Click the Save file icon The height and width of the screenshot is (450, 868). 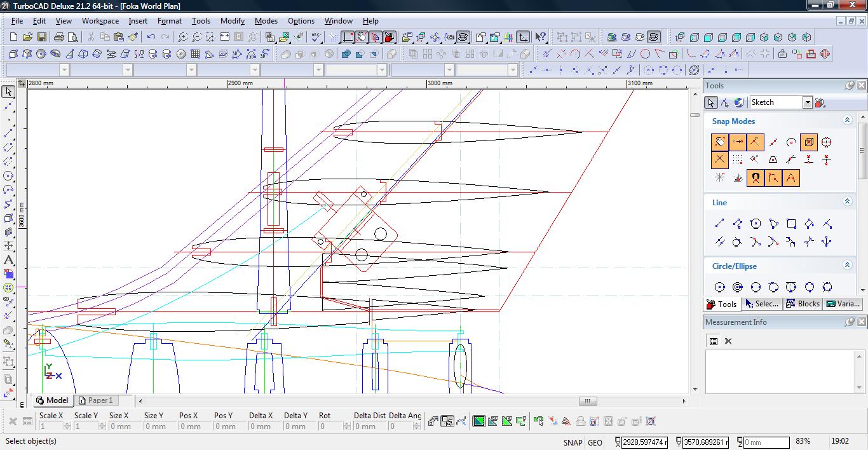point(41,37)
